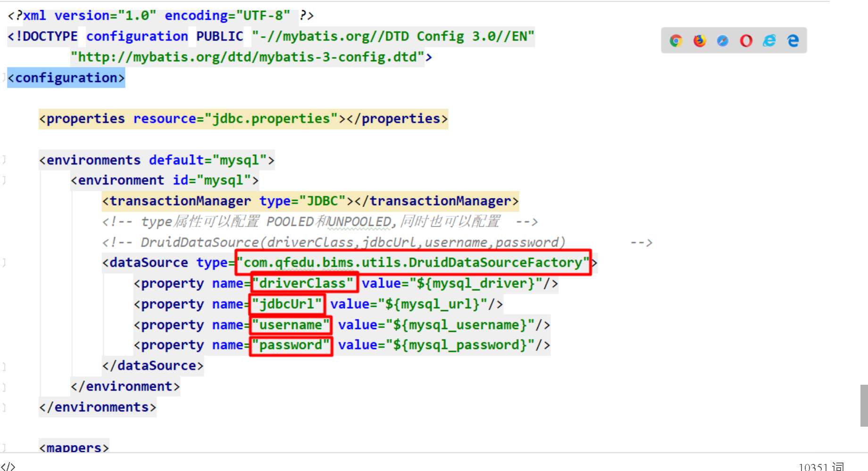Click the vertical scrollbar thumb on the right
The image size is (868, 471).
tap(864, 405)
